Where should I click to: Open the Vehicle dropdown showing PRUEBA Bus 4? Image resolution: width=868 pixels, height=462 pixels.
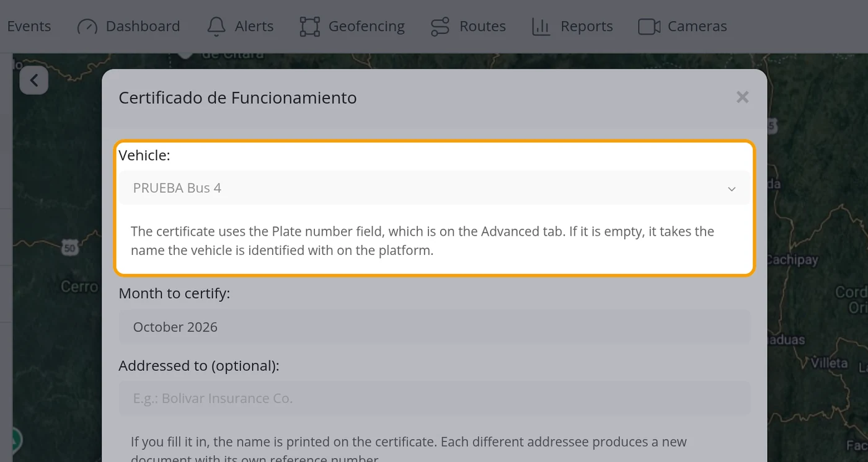tap(434, 188)
